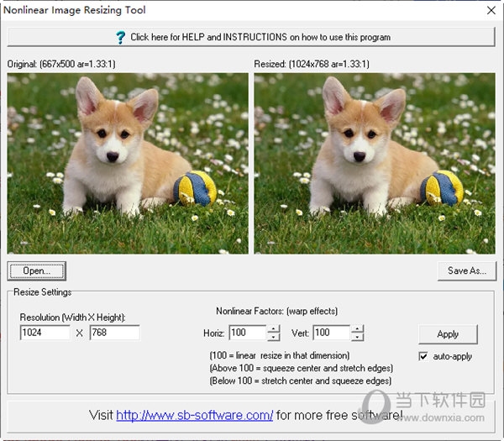This screenshot has width=504, height=441.
Task: Increase Vert factor with up arrow
Action: click(358, 328)
